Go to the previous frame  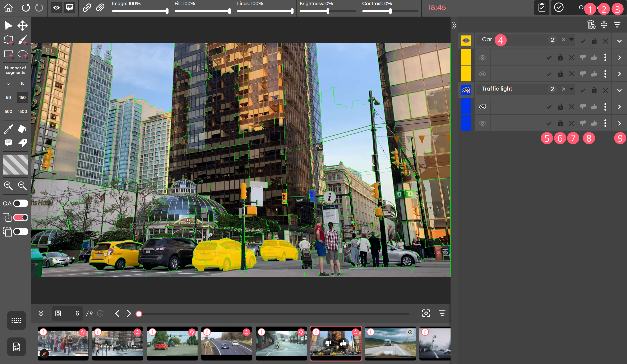117,313
